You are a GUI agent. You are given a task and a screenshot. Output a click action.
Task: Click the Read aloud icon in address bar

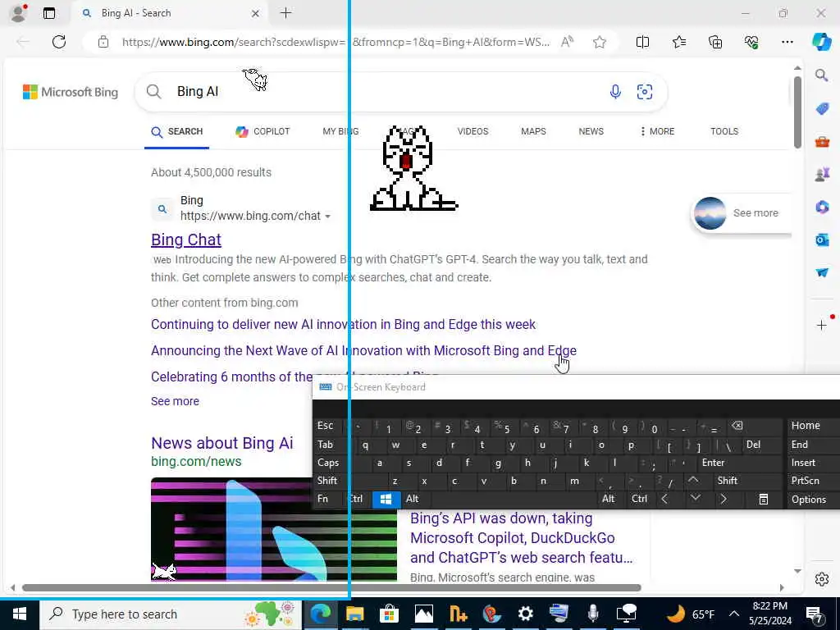pyautogui.click(x=567, y=42)
